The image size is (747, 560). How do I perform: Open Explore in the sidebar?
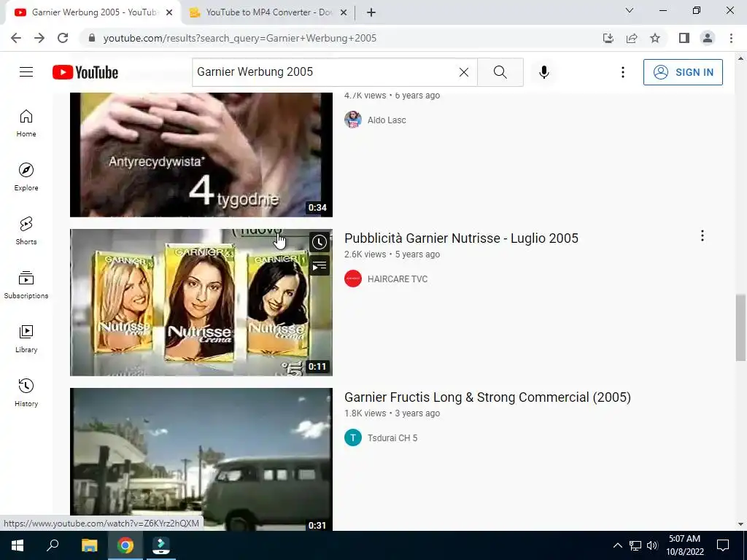[26, 177]
